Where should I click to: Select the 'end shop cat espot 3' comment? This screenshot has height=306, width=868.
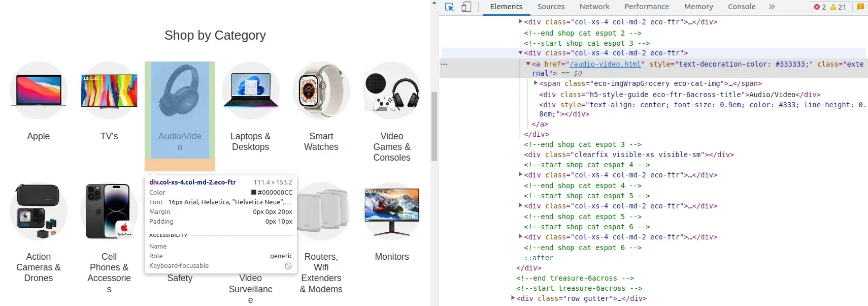[x=583, y=144]
